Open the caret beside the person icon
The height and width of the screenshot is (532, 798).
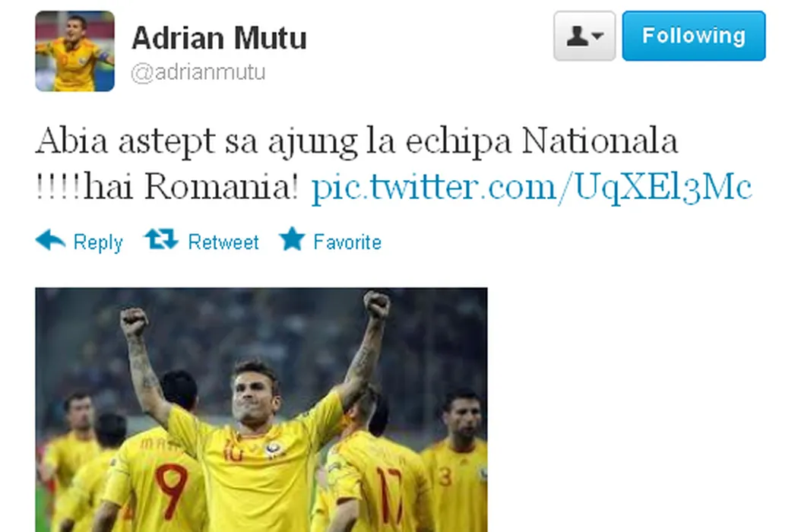click(597, 36)
